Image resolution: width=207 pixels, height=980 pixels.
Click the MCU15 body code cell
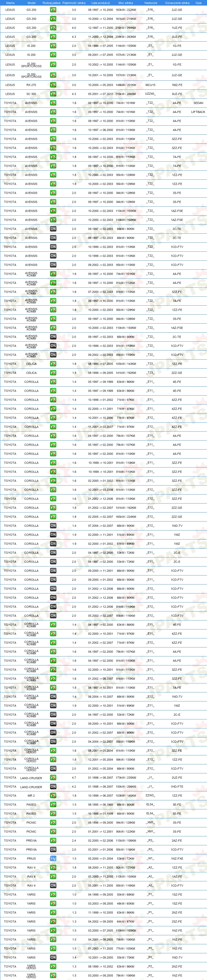[150, 85]
